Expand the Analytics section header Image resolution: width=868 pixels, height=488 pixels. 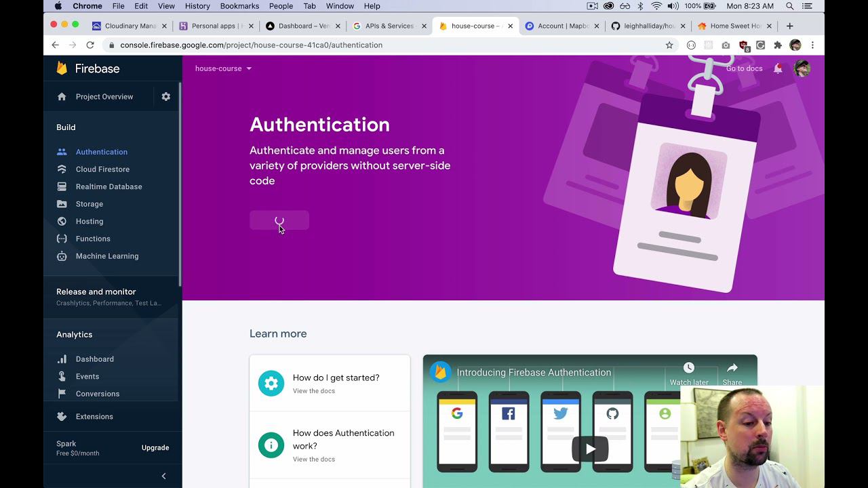point(75,335)
